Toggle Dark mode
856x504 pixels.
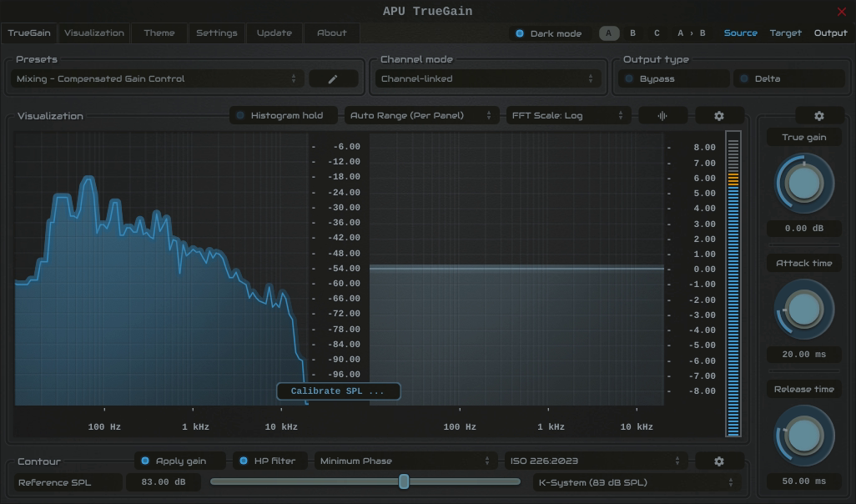coord(549,33)
